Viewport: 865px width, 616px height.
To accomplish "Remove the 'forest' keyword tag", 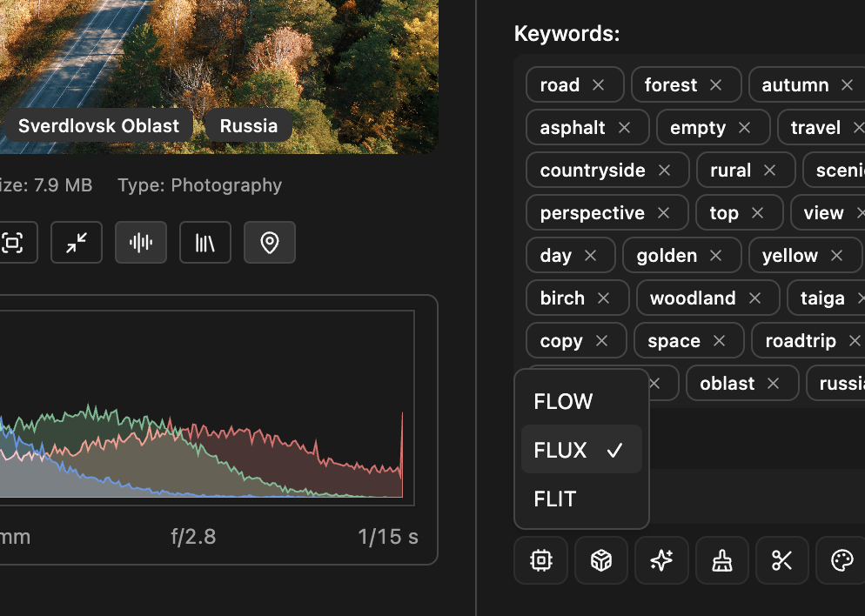I will coord(716,85).
